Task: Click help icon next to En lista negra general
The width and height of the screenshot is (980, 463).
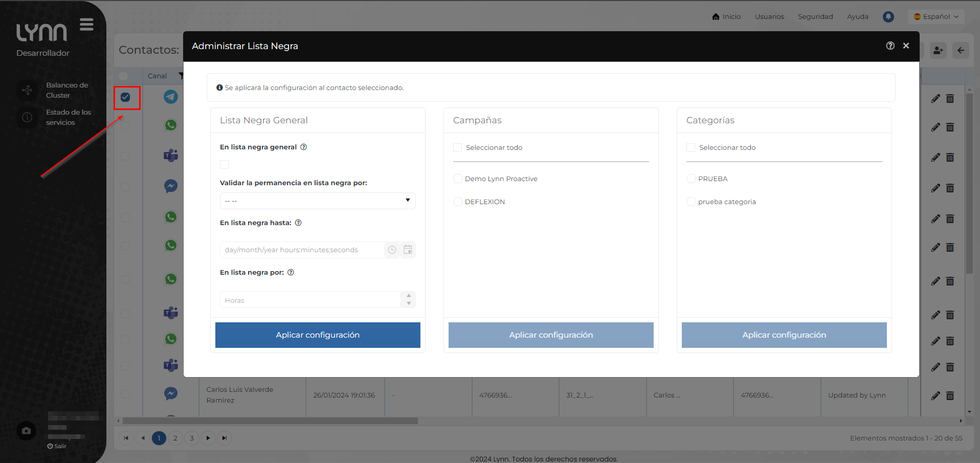Action: (x=303, y=147)
